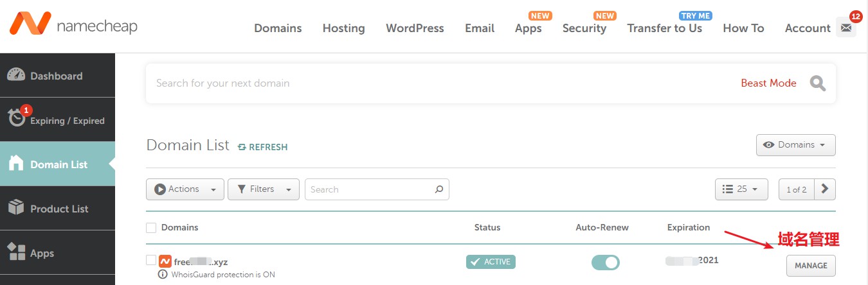This screenshot has height=285, width=868.
Task: Open the WordPress top menu
Action: (x=415, y=28)
